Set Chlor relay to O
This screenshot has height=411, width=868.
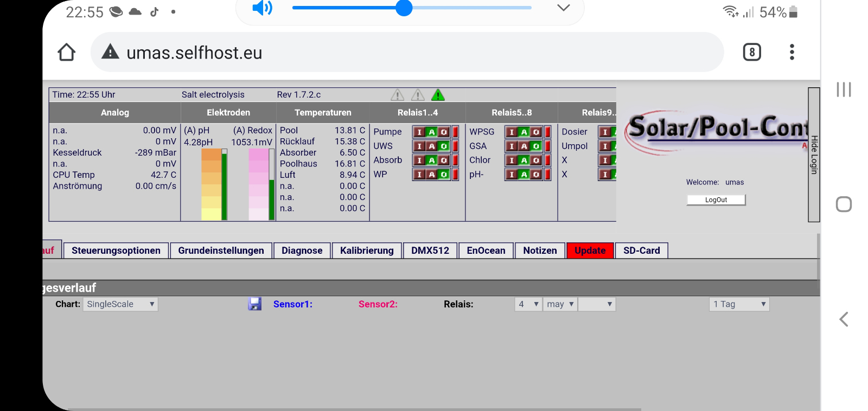point(536,160)
